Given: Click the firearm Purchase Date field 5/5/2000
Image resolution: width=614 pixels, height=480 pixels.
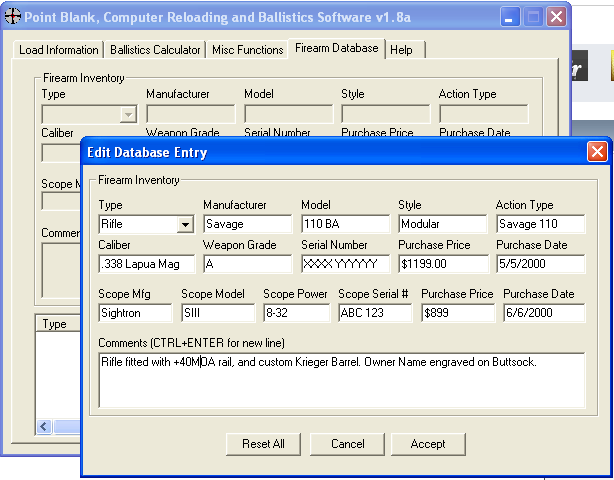Looking at the screenshot, I should (x=541, y=264).
